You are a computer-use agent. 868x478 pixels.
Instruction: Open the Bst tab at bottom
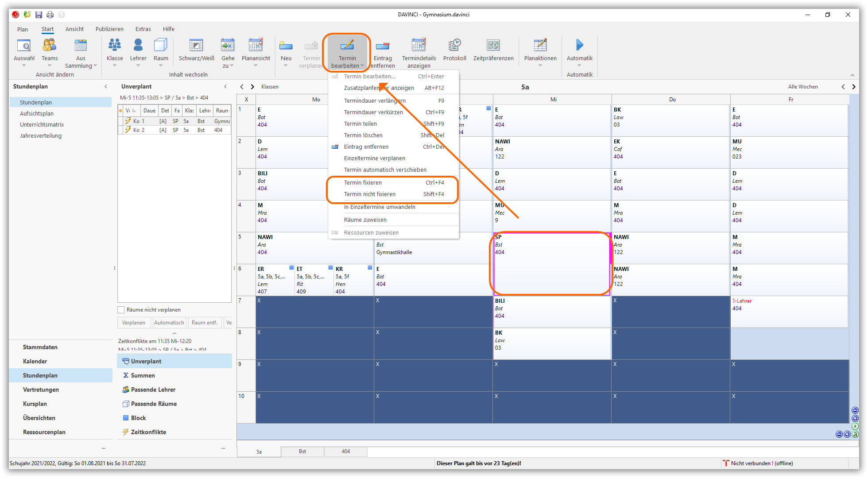(x=302, y=451)
